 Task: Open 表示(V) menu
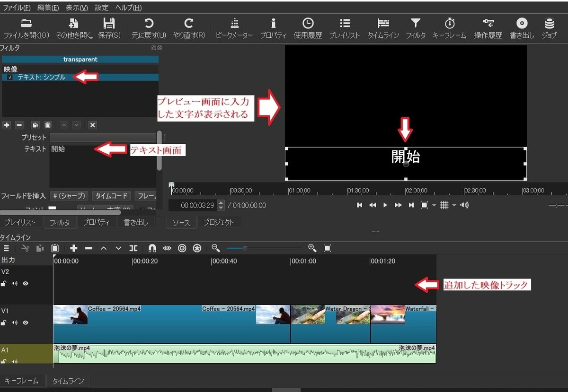pos(77,8)
